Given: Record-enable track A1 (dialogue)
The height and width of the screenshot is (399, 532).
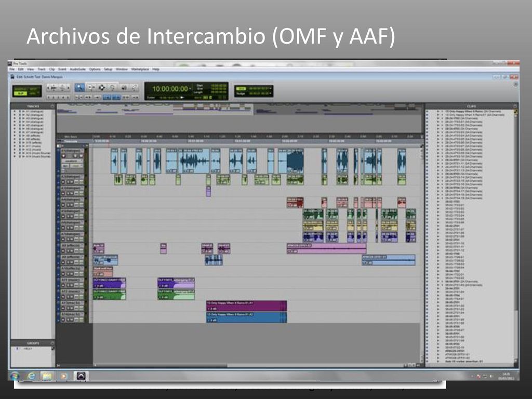Looking at the screenshot, I should click(x=63, y=156).
